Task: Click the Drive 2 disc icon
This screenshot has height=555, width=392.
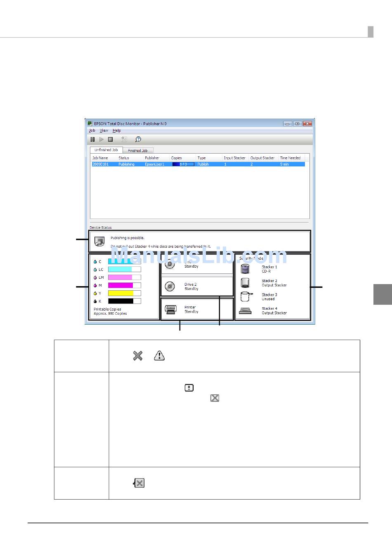Action: point(170,286)
